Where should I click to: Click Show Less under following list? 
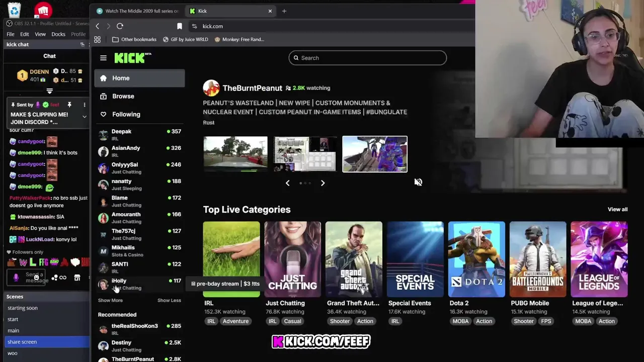pyautogui.click(x=169, y=300)
